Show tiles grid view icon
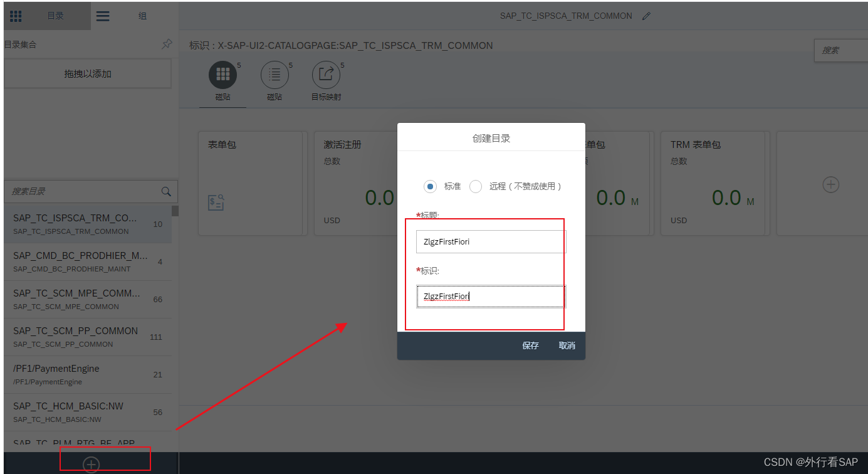868x474 pixels. pyautogui.click(x=222, y=75)
